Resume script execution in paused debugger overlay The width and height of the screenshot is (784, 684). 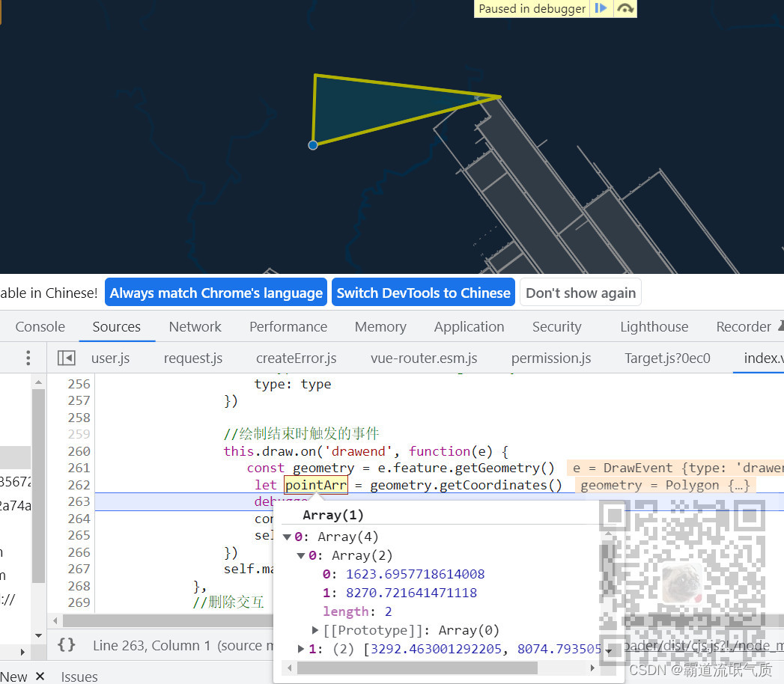click(601, 8)
